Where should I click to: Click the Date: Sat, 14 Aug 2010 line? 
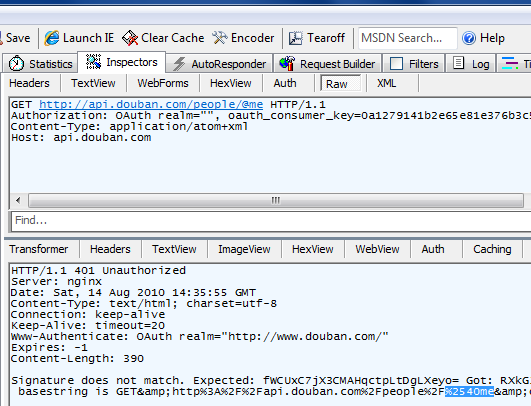point(134,292)
